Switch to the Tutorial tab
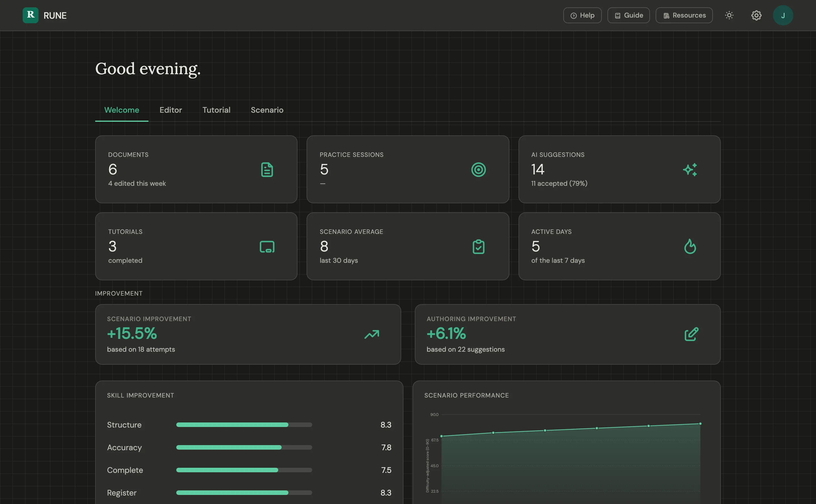This screenshot has width=816, height=504. coord(216,110)
